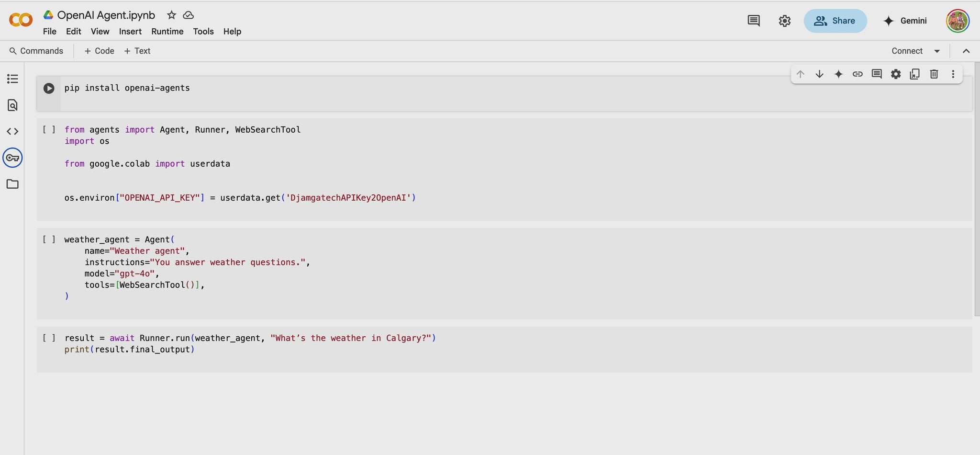This screenshot has height=455, width=980.
Task: Open the Code snippets sidebar panel
Action: (12, 131)
